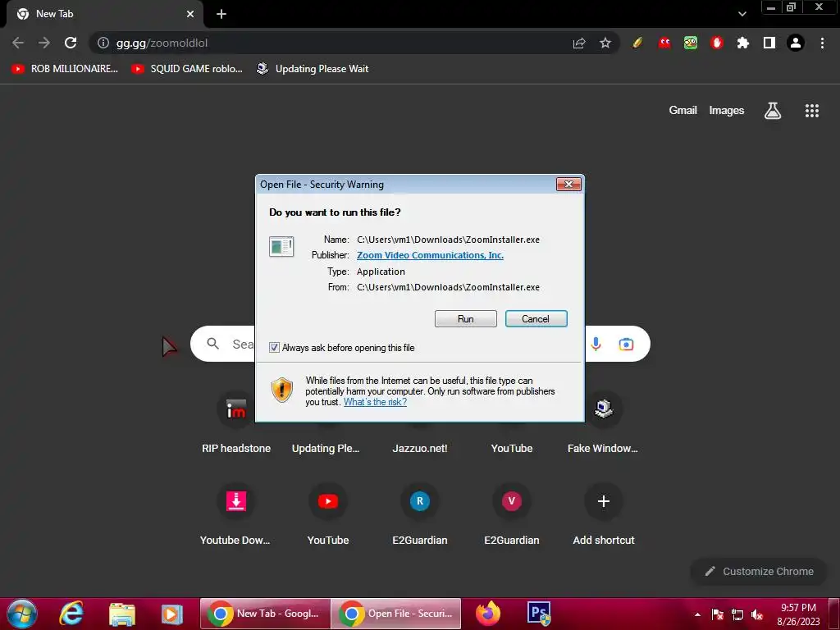Open the Extensions puzzle menu

coord(743,43)
